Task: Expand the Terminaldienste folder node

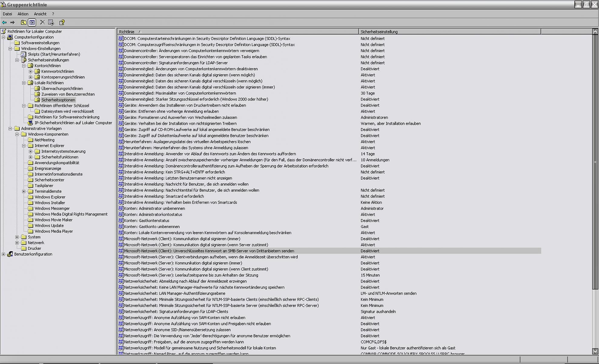Action: [24, 191]
